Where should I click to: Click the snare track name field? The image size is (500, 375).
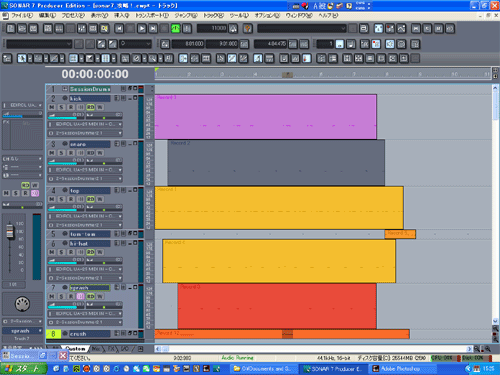pos(89,144)
